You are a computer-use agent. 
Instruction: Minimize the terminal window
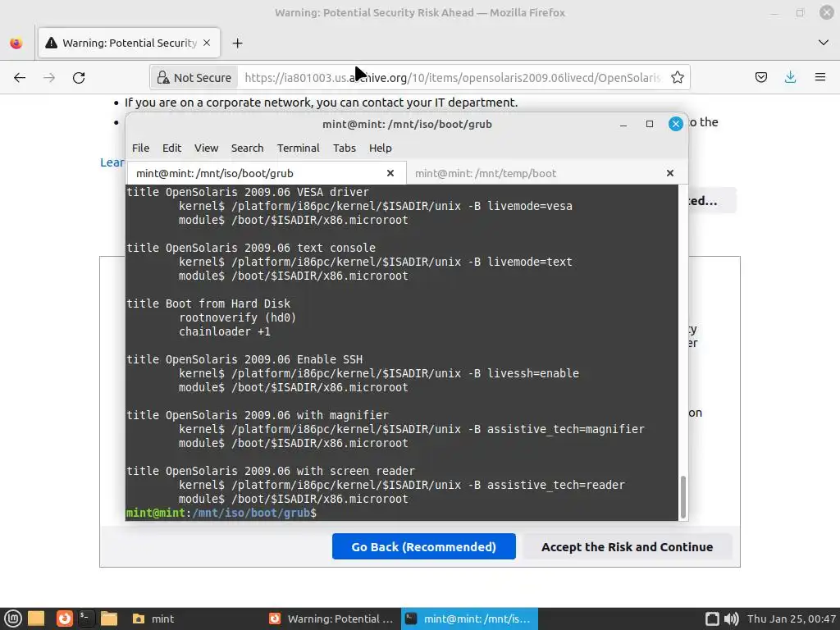[x=623, y=125]
